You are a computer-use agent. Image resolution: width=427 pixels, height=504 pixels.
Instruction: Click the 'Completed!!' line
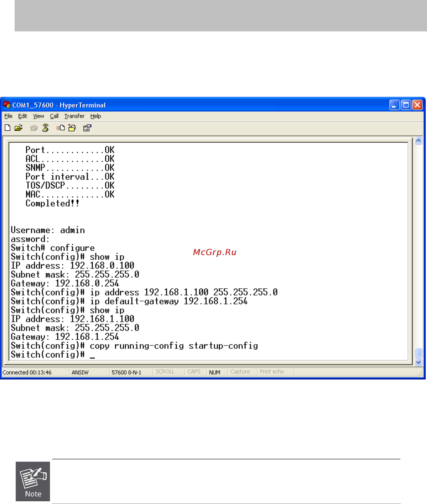pyautogui.click(x=53, y=203)
